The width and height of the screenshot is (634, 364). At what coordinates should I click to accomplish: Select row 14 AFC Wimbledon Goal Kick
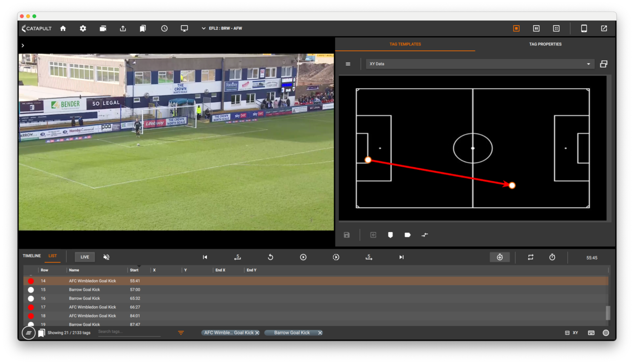(x=316, y=281)
